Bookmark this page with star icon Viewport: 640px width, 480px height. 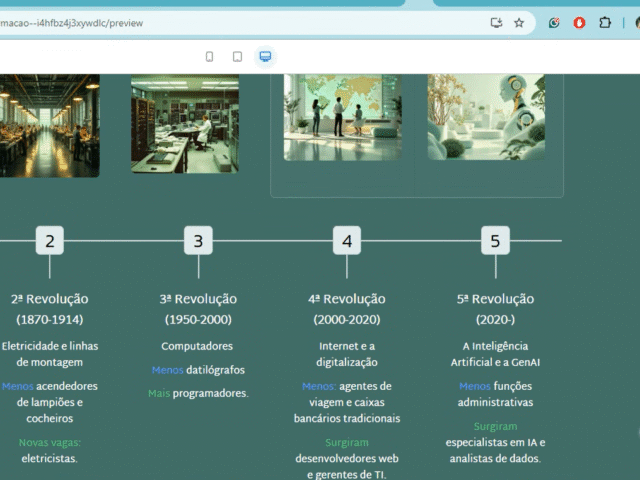519,22
